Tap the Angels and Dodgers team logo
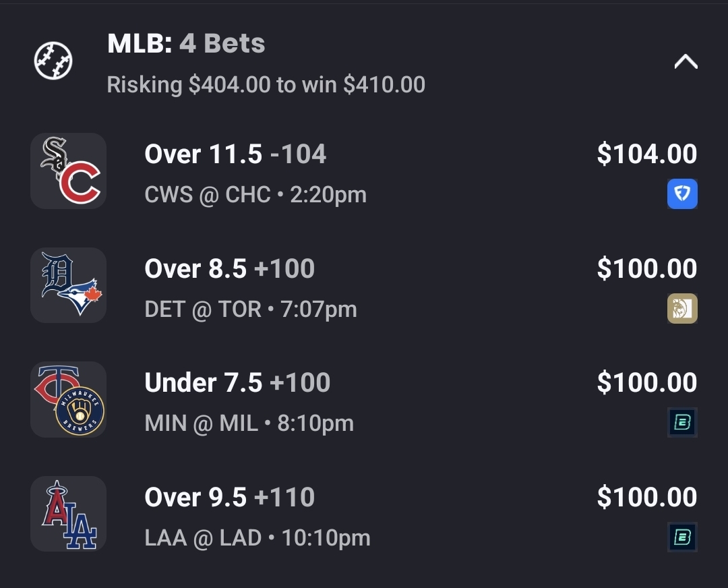 coord(68,514)
